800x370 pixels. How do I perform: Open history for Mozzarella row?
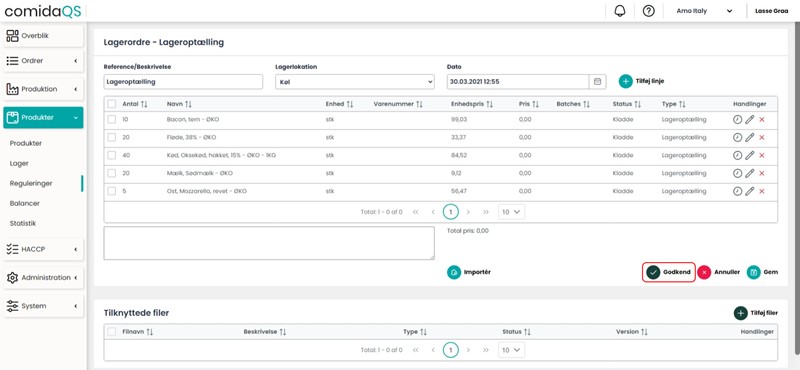pos(737,191)
